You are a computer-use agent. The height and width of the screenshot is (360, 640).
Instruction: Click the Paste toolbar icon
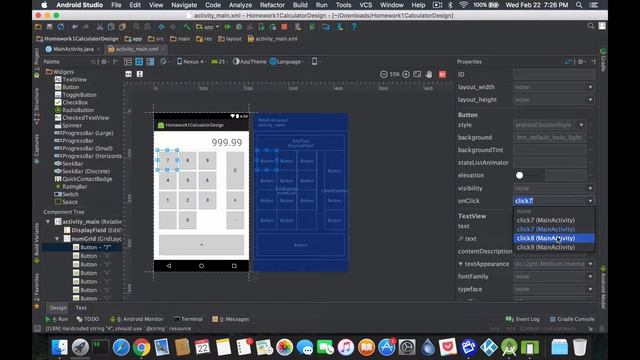point(122,27)
